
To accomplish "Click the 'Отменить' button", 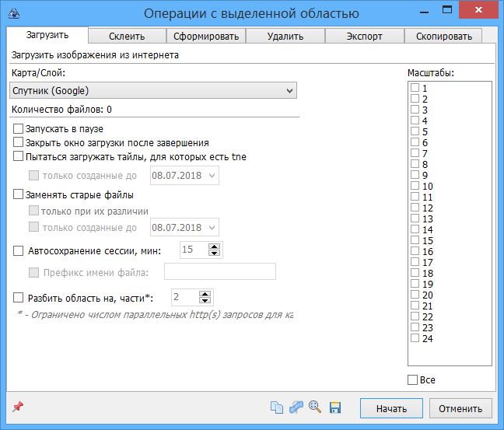I will (x=460, y=408).
